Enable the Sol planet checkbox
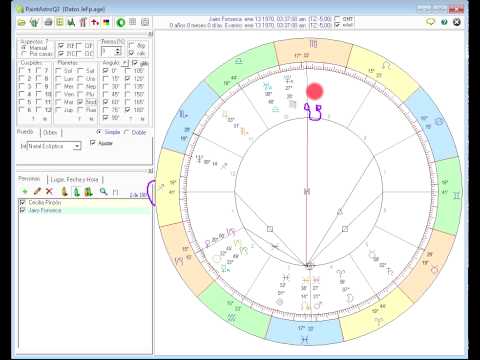 point(59,71)
